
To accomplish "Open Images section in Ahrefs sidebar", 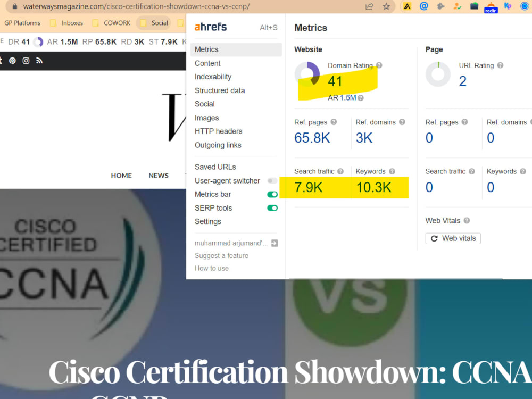I will pos(206,118).
